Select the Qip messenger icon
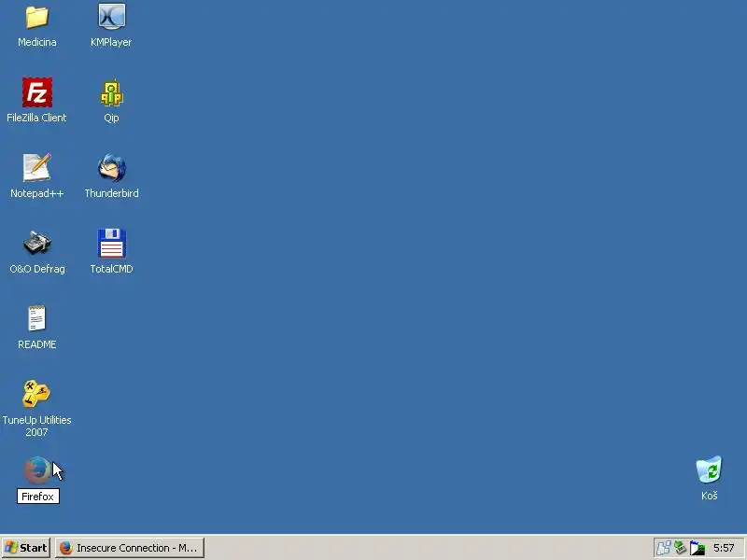The width and height of the screenshot is (747, 560). tap(111, 92)
